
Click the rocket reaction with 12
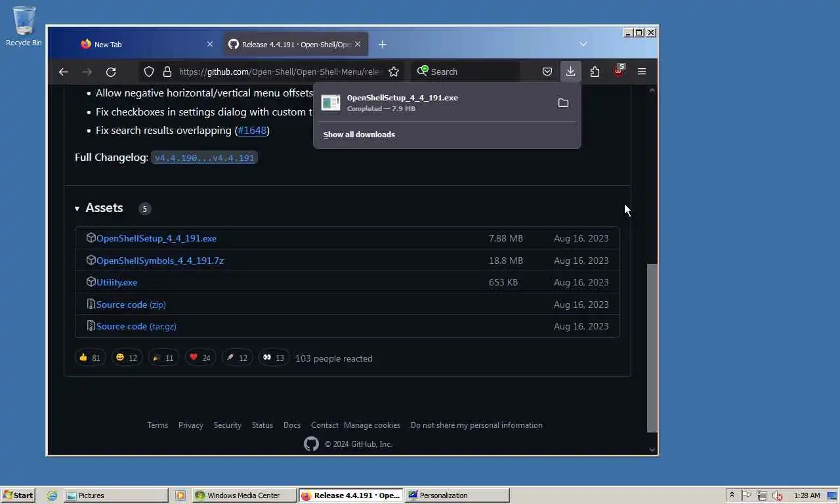(237, 358)
